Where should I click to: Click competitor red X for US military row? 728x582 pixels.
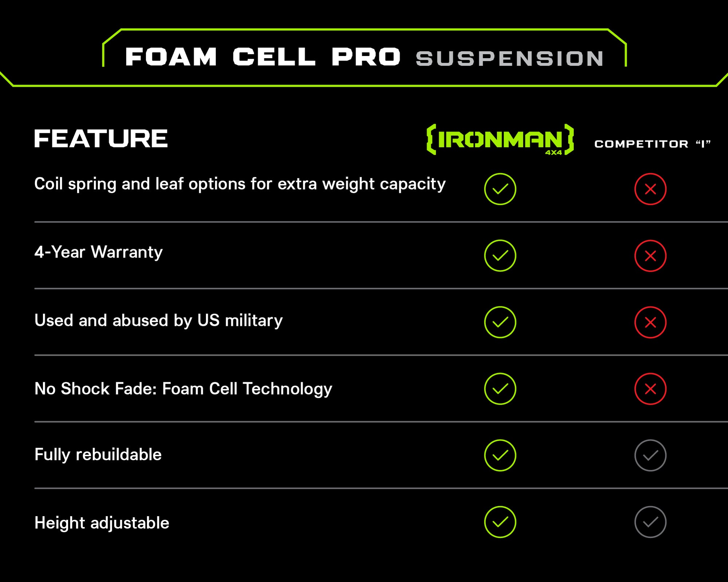click(650, 322)
